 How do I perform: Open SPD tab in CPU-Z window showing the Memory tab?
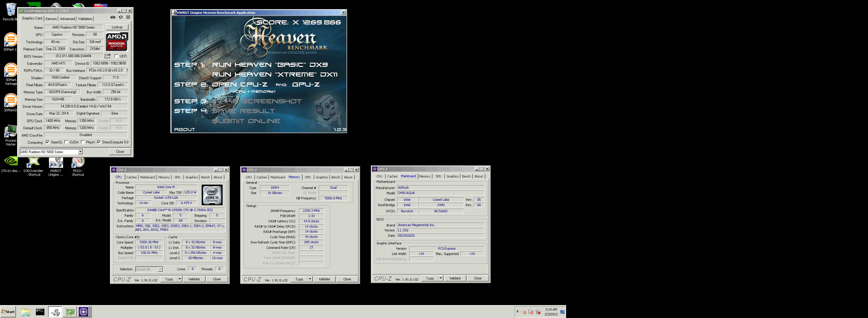coord(308,177)
